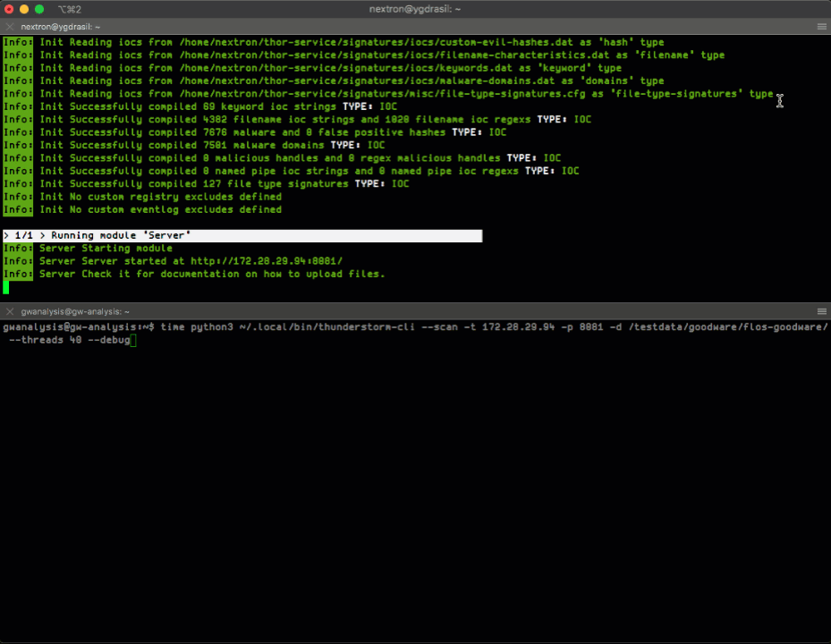
Task: Click the ⌥⌘2 window shortcut indicator
Action: (70, 9)
